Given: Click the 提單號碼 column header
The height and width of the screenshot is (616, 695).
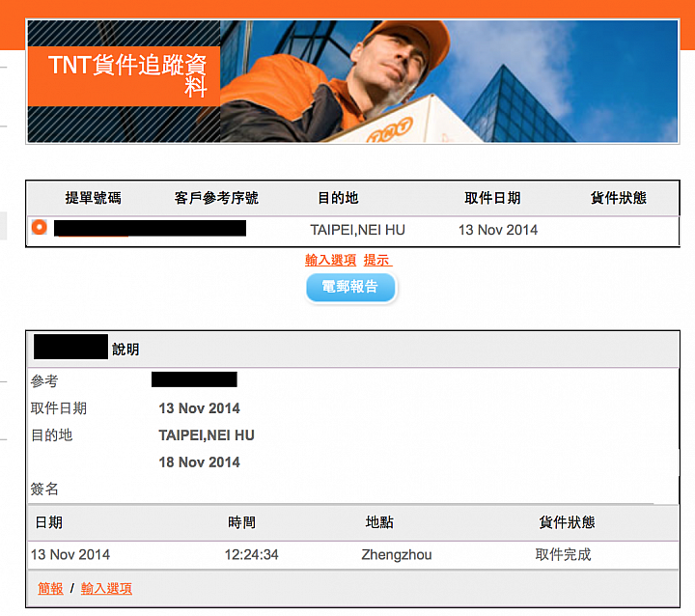Looking at the screenshot, I should coord(93,198).
